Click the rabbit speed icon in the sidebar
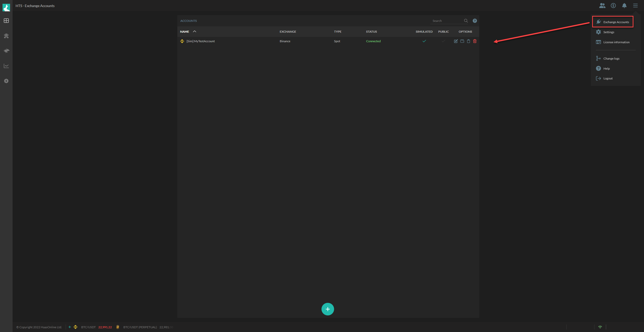 pos(6,51)
